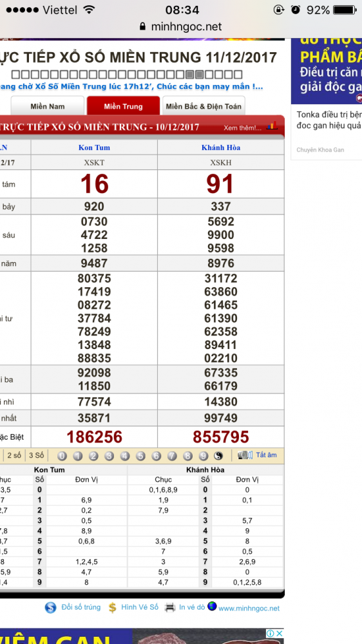This screenshot has height=644, width=362.
Task: Click the printer icon for In vé dò
Action: [170, 607]
